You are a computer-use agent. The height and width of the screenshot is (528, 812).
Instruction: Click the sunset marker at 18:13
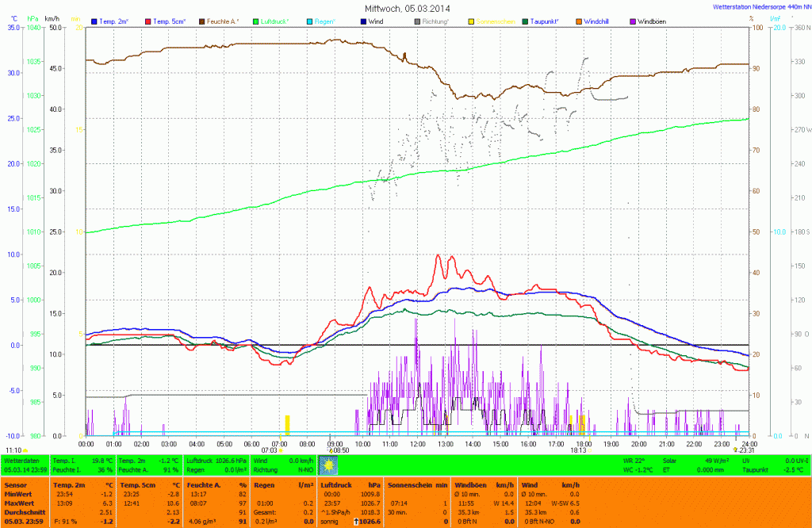589,450
